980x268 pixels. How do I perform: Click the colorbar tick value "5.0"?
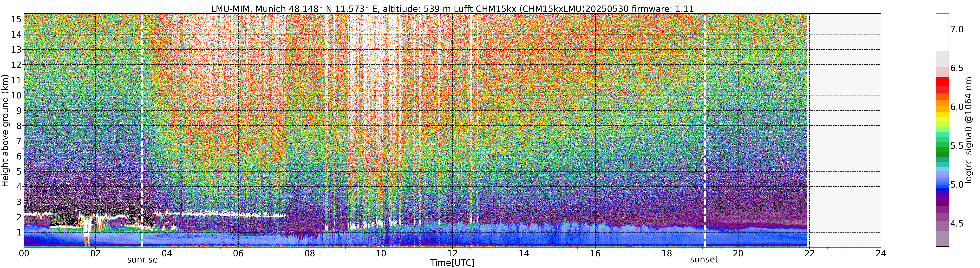(x=957, y=185)
